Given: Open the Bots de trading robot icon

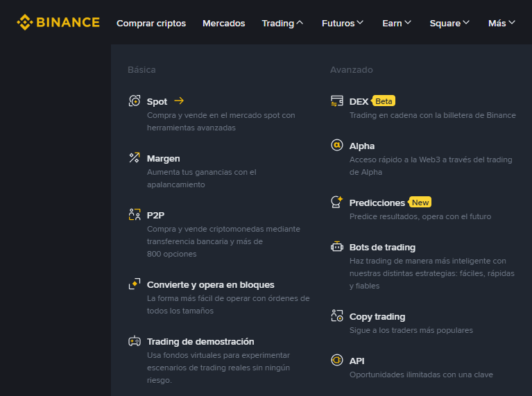Looking at the screenshot, I should (x=337, y=247).
